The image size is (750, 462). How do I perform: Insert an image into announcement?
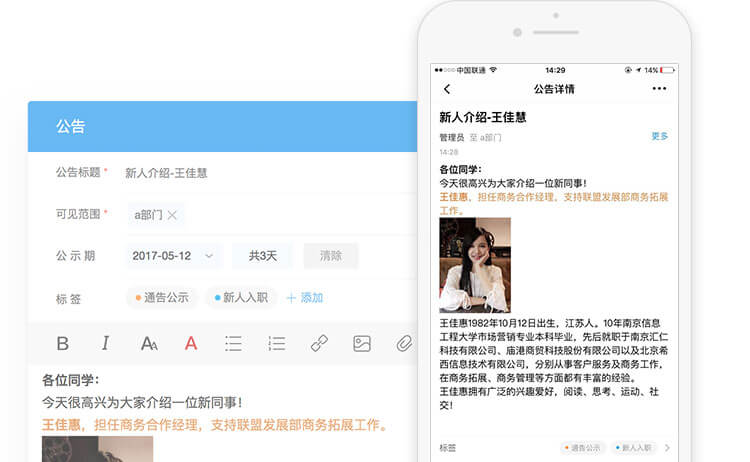tap(362, 344)
